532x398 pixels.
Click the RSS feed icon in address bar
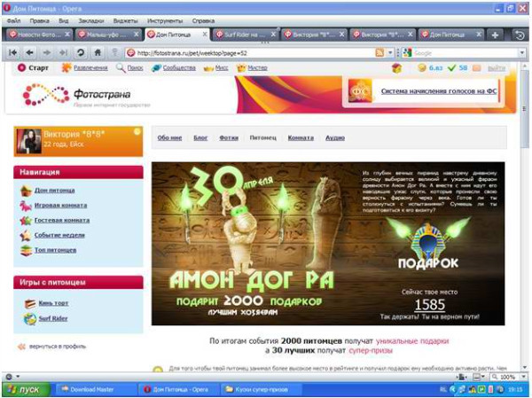tap(379, 52)
